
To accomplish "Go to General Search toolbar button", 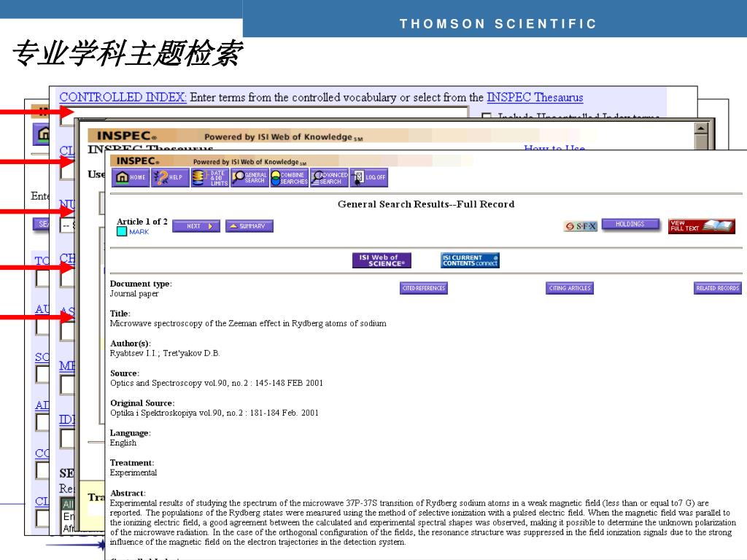I will point(249,178).
